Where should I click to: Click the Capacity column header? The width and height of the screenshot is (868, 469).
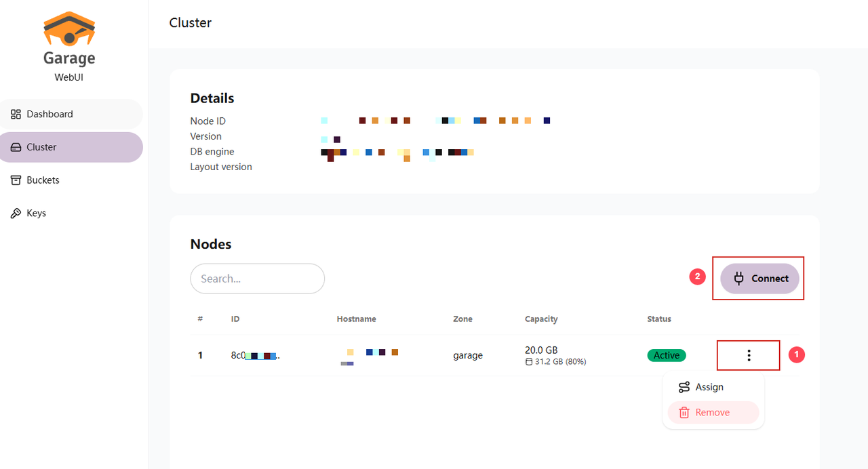click(x=541, y=319)
